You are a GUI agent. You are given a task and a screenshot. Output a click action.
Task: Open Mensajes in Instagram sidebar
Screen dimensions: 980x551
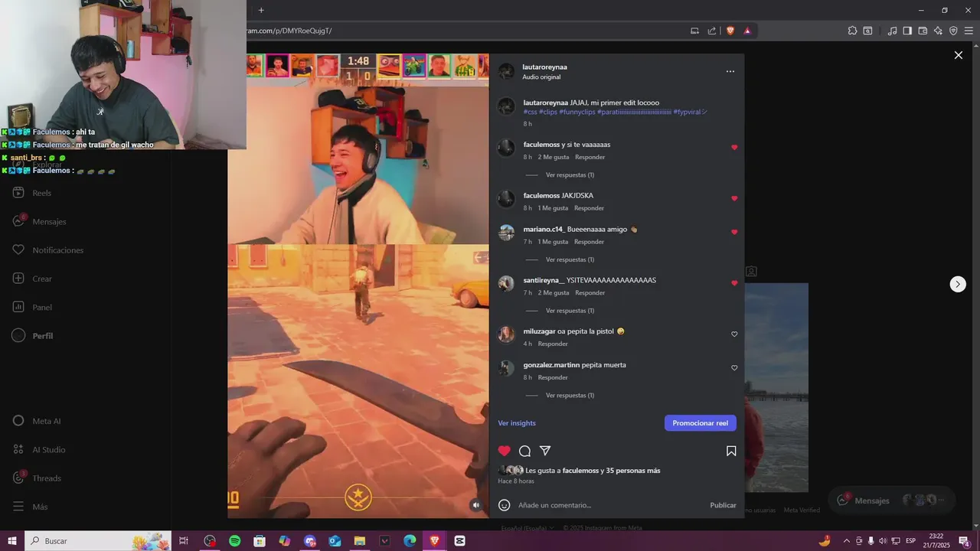tap(40, 221)
